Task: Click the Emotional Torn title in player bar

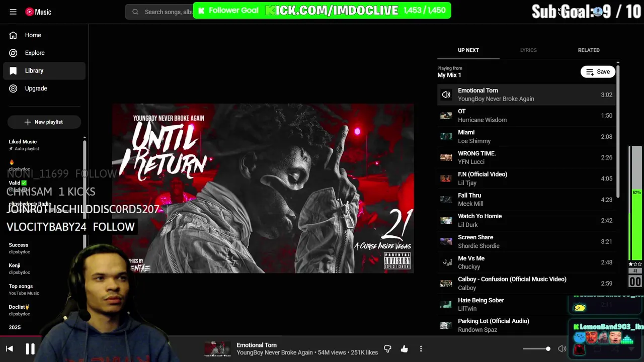Action: point(257,345)
